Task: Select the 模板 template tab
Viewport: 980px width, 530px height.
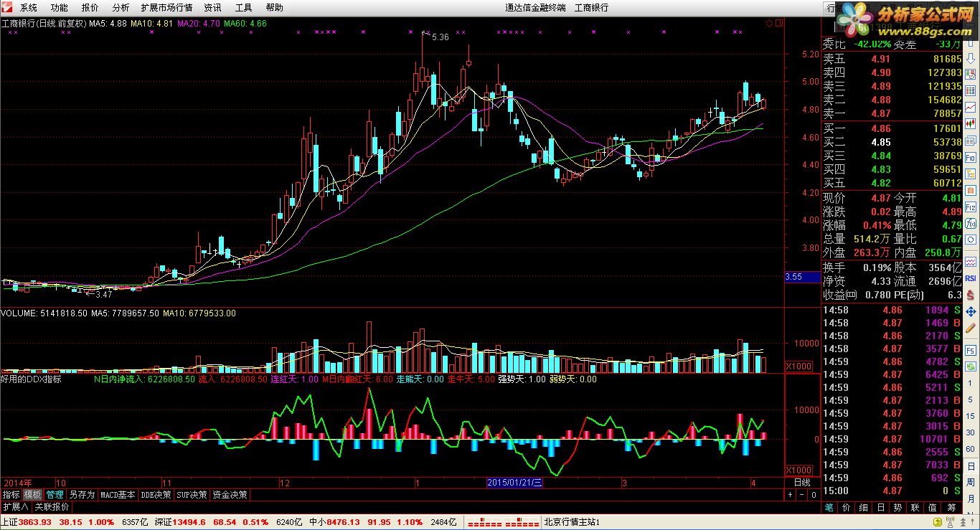Action: point(32,495)
